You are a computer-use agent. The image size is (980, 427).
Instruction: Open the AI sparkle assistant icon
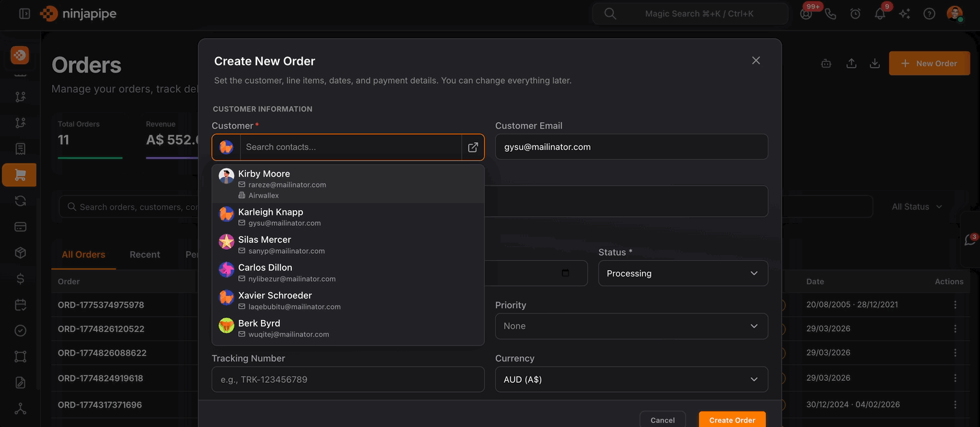905,14
